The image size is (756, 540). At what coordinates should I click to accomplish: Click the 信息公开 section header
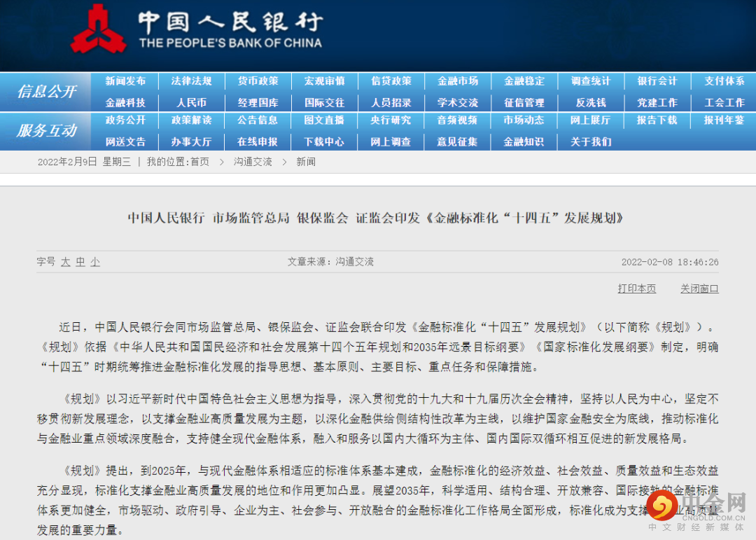pyautogui.click(x=46, y=92)
